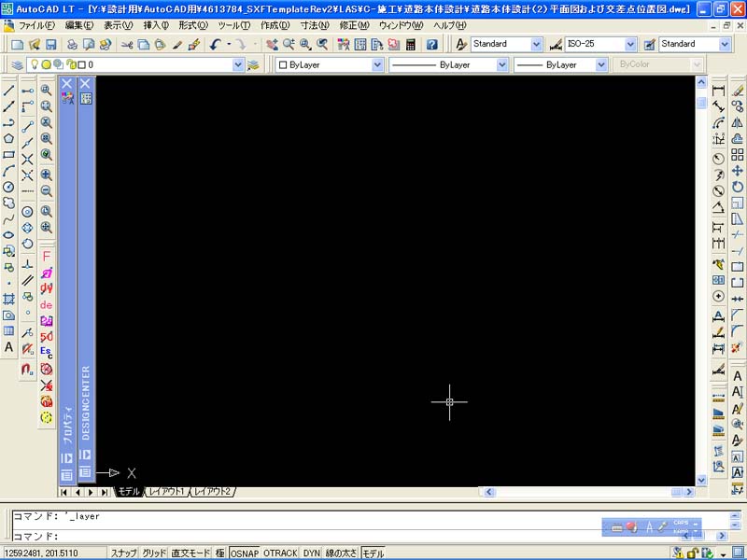Toggle グリッド grid display
Image resolution: width=747 pixels, height=560 pixels.
click(154, 553)
